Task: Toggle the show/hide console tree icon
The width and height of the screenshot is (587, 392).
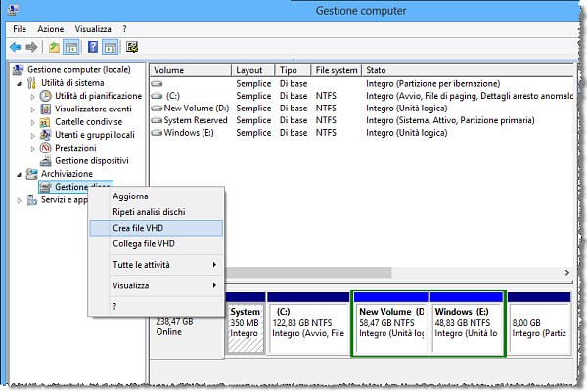Action: point(70,47)
